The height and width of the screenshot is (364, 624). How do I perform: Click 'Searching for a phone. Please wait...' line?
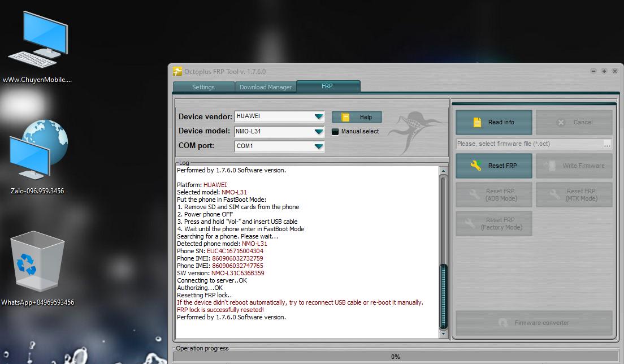point(228,236)
